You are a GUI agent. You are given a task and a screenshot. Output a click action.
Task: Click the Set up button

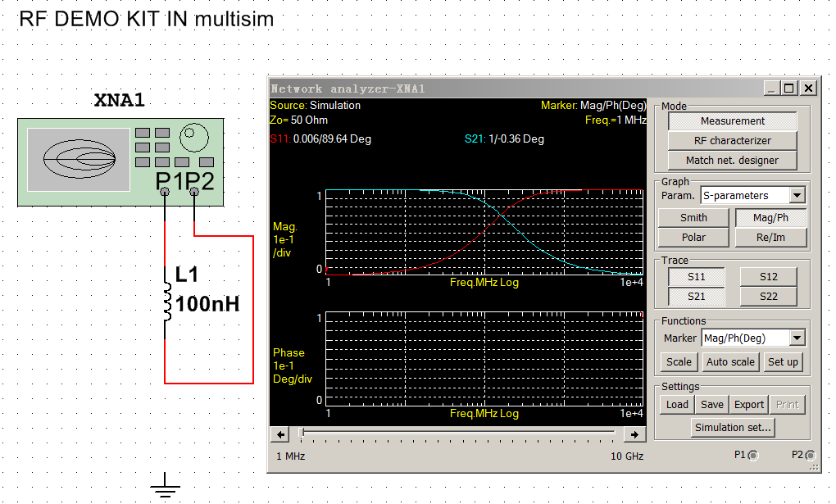pos(783,362)
